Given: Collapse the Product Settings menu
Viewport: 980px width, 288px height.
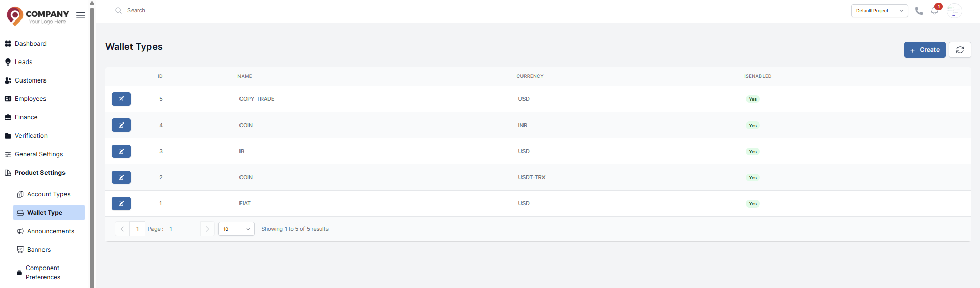Looking at the screenshot, I should coord(40,173).
